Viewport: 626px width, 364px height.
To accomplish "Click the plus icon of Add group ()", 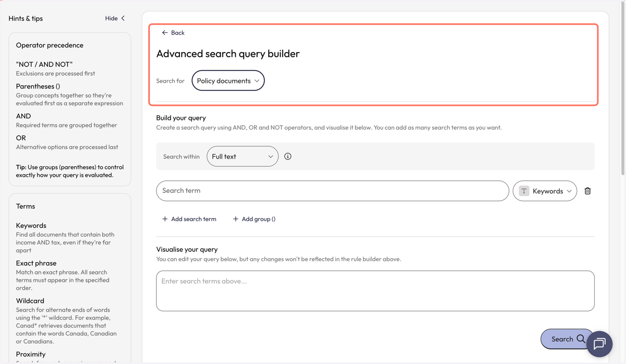I will (x=236, y=219).
